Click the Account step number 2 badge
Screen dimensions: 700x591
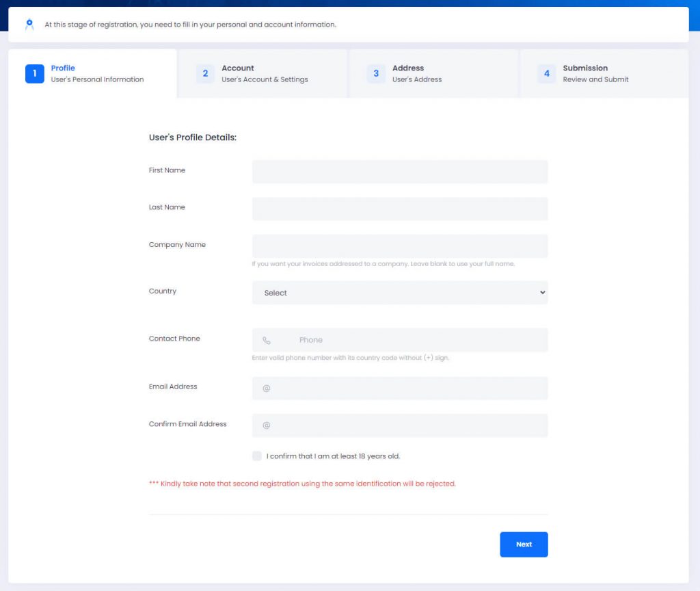point(205,73)
